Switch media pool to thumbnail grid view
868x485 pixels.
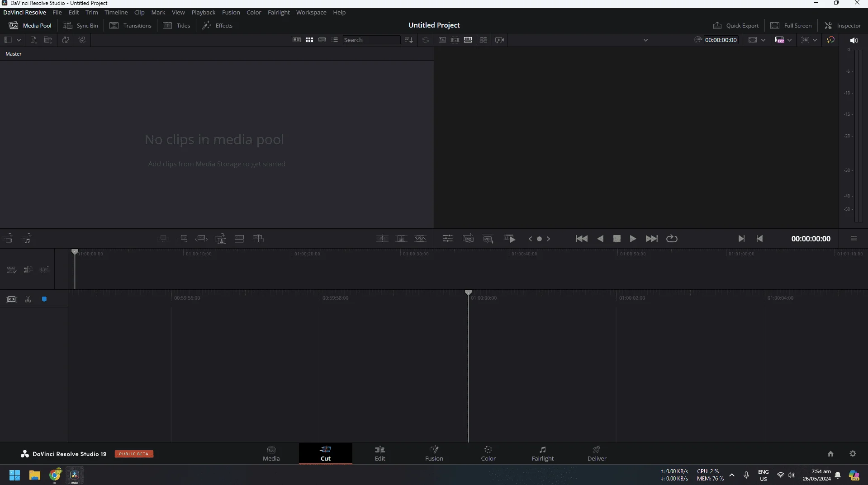point(309,40)
